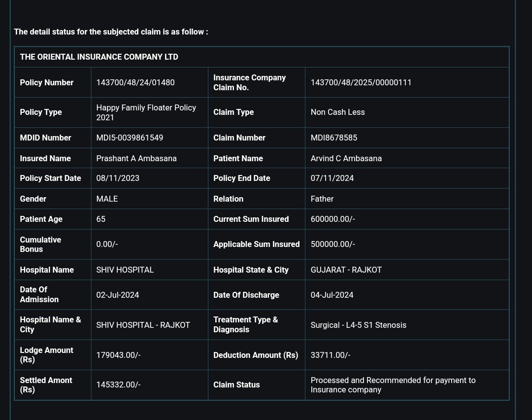Click the current sum insured 600000.00/-
This screenshot has height=420, width=532.
[333, 219]
